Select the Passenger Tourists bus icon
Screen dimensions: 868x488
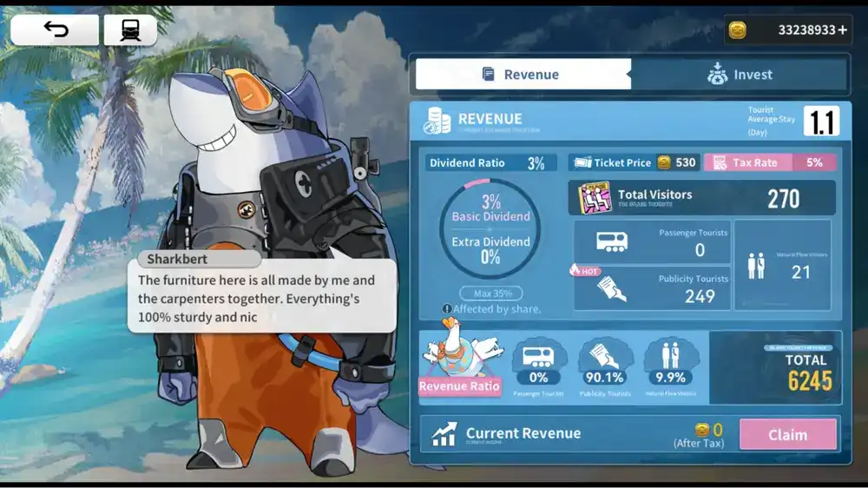(614, 241)
